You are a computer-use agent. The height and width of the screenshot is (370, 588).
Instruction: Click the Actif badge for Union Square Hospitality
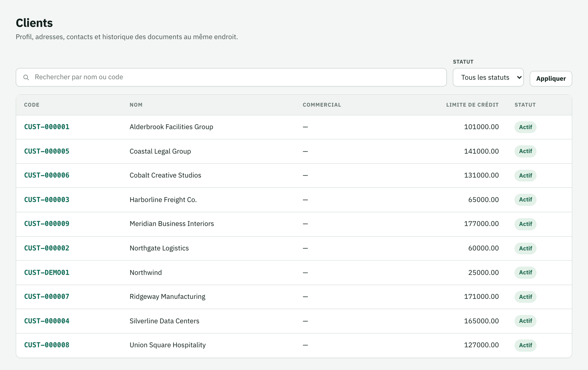pos(525,345)
